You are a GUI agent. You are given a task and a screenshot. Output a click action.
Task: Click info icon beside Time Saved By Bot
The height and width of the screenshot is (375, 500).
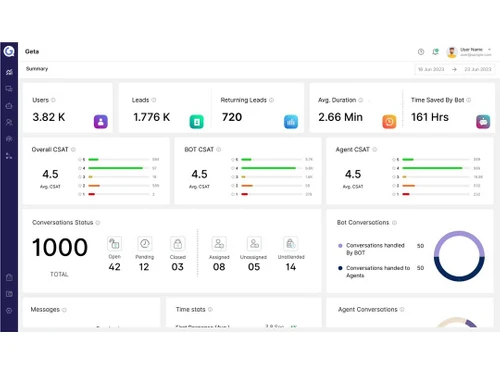(x=469, y=100)
